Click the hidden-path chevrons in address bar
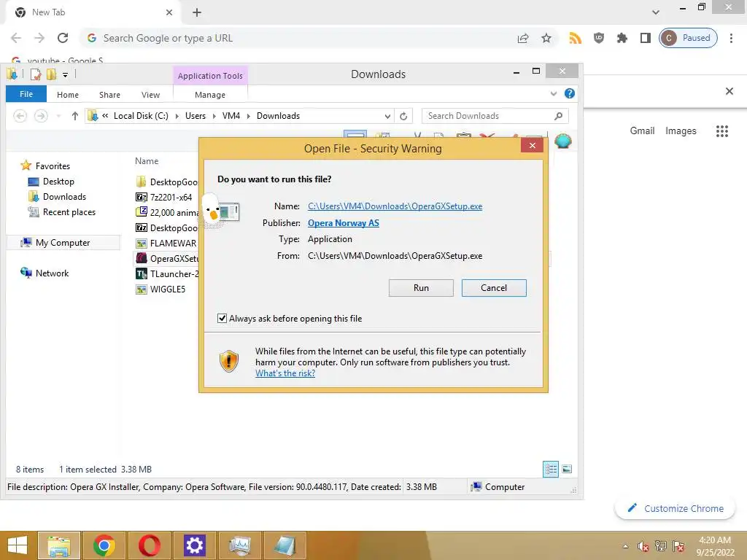 tap(105, 116)
